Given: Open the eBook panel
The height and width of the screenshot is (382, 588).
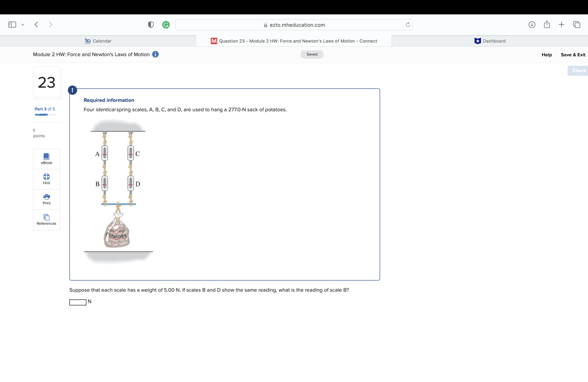Looking at the screenshot, I should [46, 159].
